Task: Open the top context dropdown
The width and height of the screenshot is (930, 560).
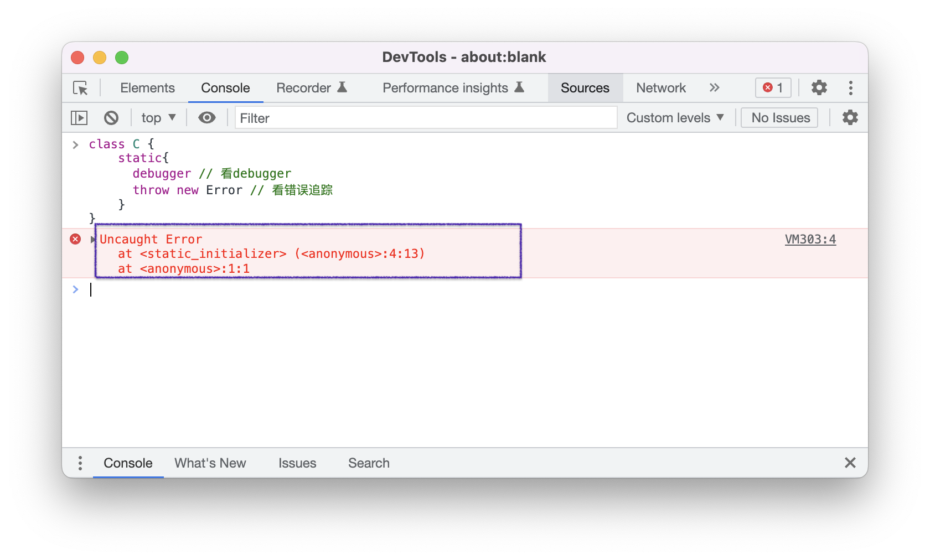Action: [158, 117]
